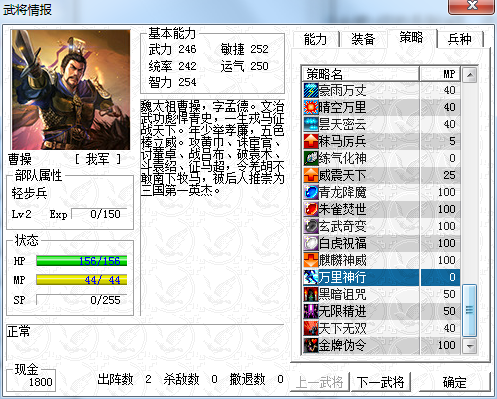Select the 晴空万里 sun icon

(311, 107)
